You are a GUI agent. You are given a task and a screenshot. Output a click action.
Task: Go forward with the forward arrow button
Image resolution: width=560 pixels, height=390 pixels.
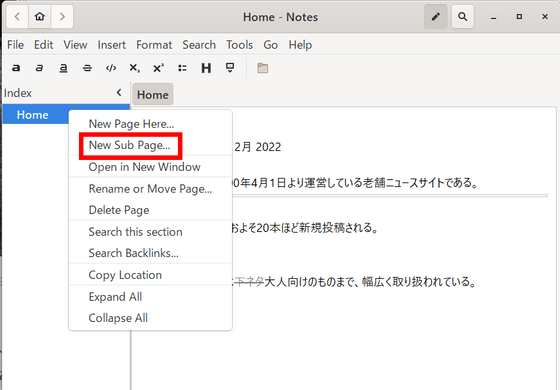point(62,16)
